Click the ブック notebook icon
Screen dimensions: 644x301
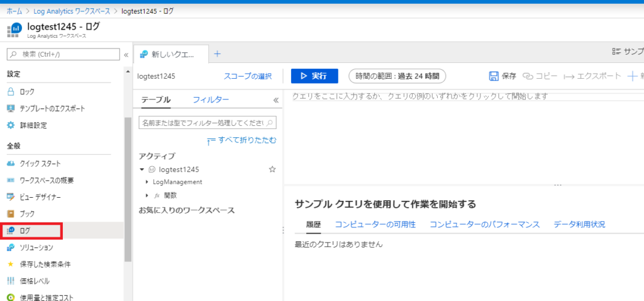(x=11, y=214)
